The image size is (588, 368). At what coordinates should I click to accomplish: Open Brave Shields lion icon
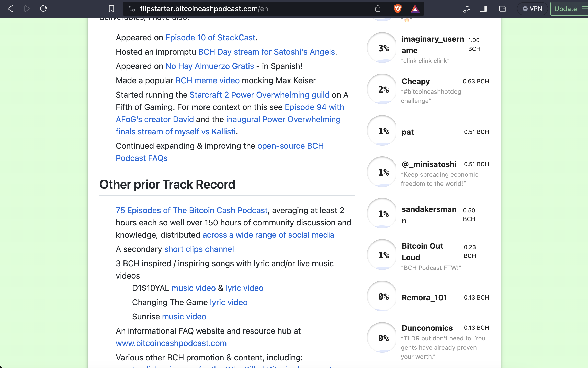(x=398, y=9)
